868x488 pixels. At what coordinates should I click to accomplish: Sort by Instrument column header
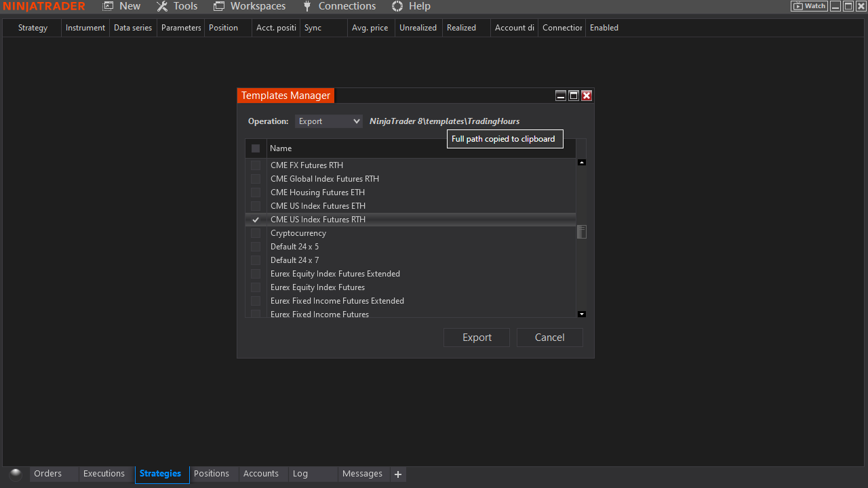(85, 28)
